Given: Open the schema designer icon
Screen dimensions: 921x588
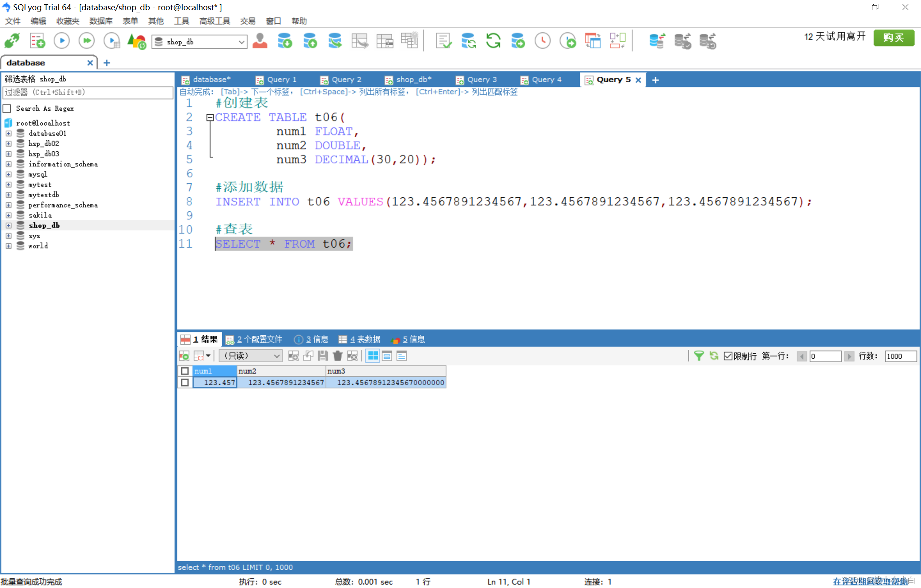Looking at the screenshot, I should coord(618,41).
